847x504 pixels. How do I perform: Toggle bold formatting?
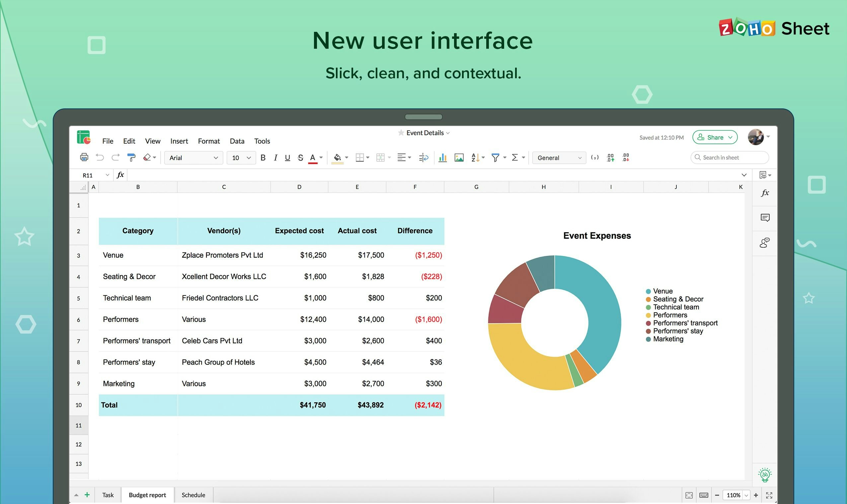[x=263, y=157]
